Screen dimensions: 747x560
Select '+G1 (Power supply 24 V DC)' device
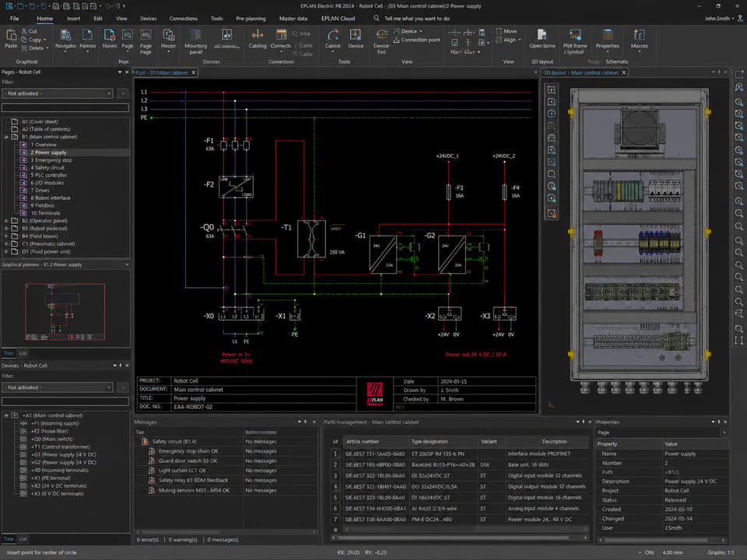pyautogui.click(x=64, y=455)
